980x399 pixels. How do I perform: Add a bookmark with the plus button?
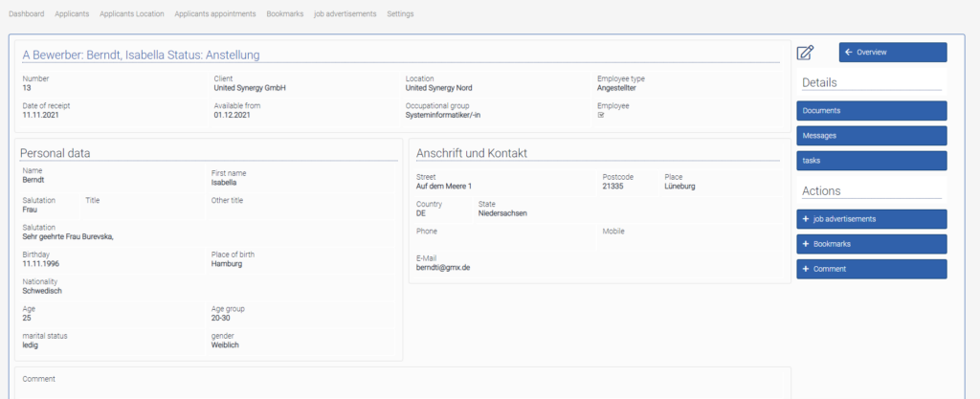point(871,244)
